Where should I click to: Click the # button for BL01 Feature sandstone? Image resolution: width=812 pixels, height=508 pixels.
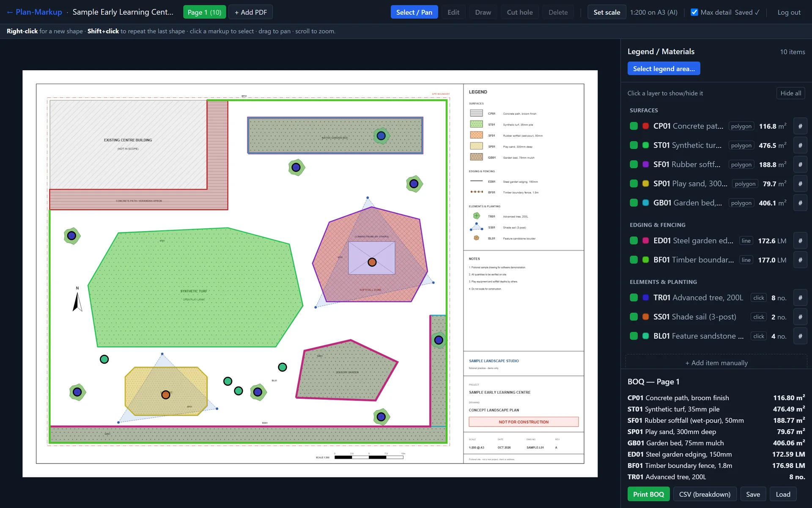coord(800,336)
